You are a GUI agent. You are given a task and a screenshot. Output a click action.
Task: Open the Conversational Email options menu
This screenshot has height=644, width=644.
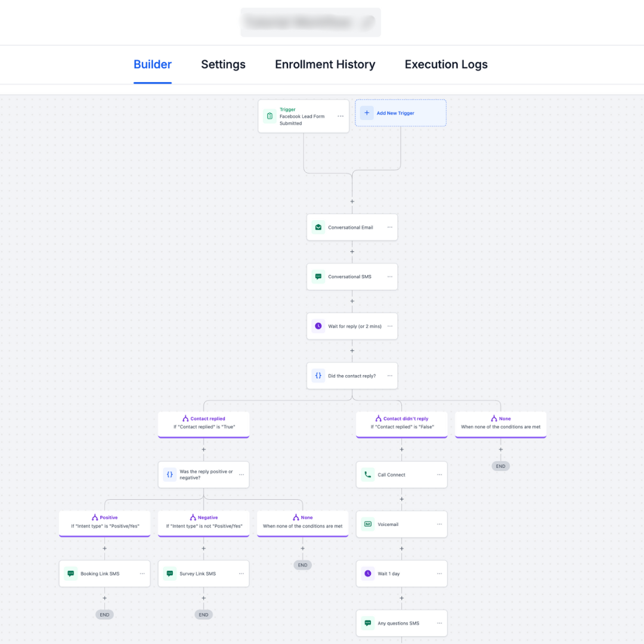[390, 227]
